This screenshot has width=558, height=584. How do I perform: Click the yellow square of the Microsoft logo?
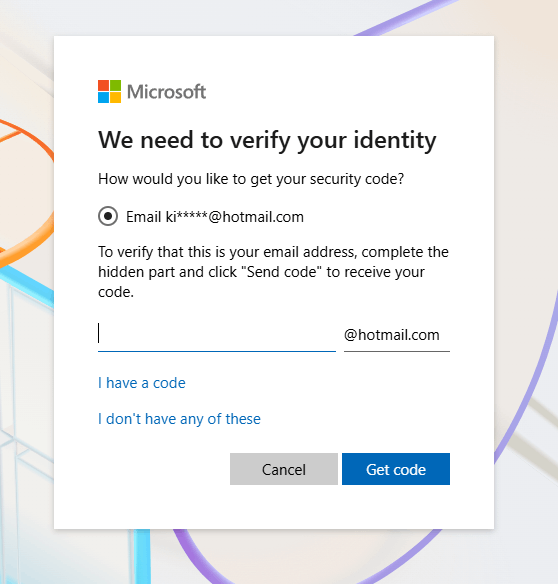coord(115,97)
